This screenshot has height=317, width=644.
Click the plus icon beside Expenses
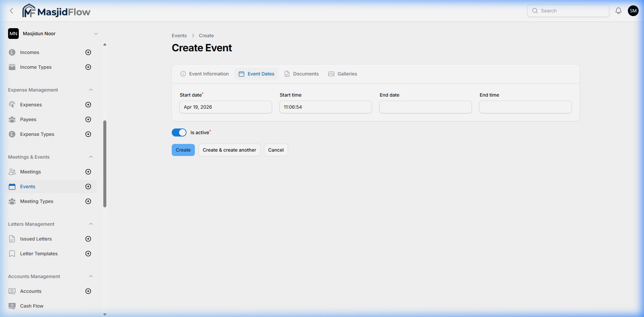click(x=88, y=104)
